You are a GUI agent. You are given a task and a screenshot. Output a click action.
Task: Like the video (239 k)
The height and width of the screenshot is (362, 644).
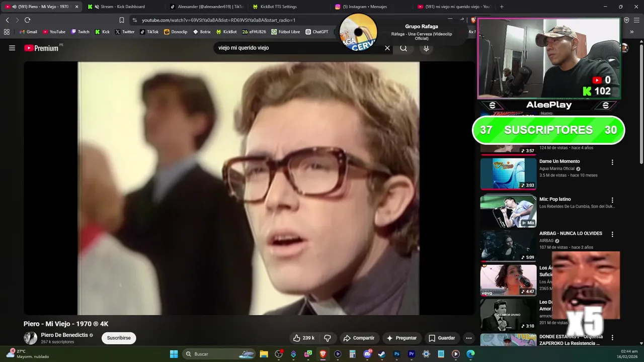point(304,338)
